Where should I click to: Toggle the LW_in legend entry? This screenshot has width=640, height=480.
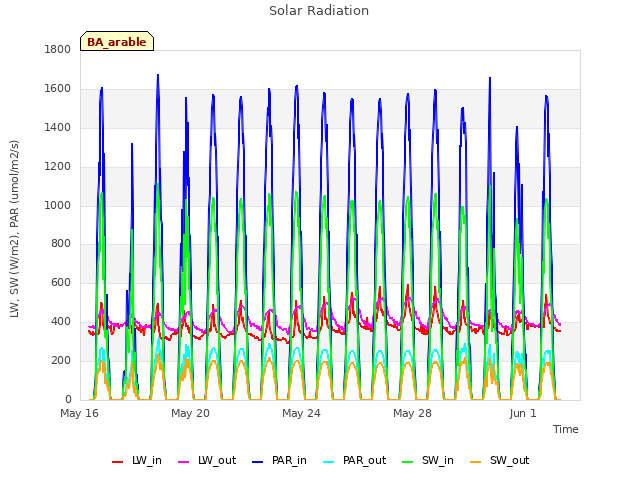click(x=137, y=461)
